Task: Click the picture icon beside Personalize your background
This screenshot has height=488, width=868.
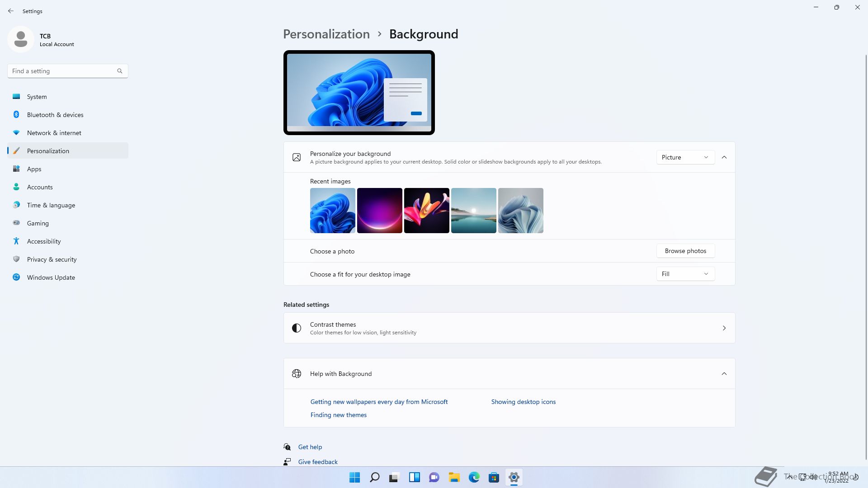Action: click(297, 157)
